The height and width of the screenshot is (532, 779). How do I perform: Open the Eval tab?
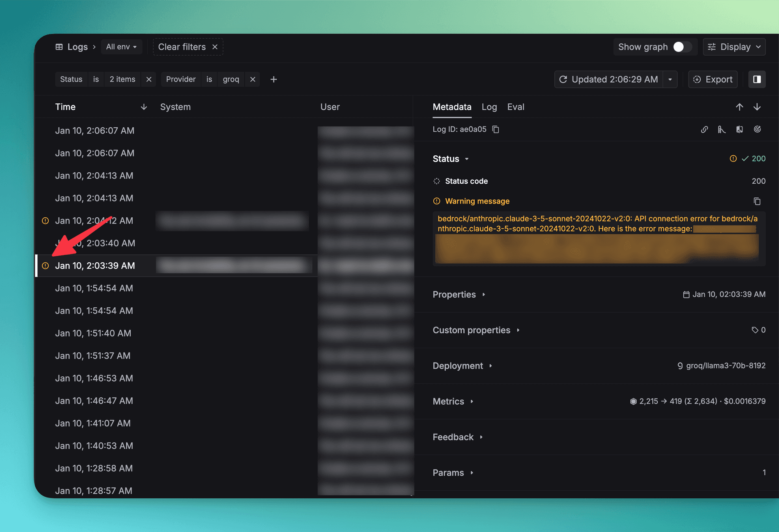pyautogui.click(x=516, y=107)
